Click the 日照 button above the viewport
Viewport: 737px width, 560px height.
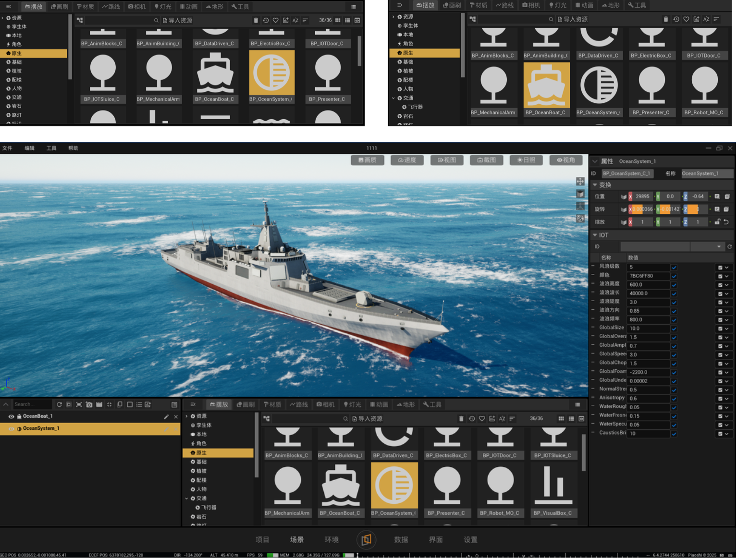pos(526,160)
